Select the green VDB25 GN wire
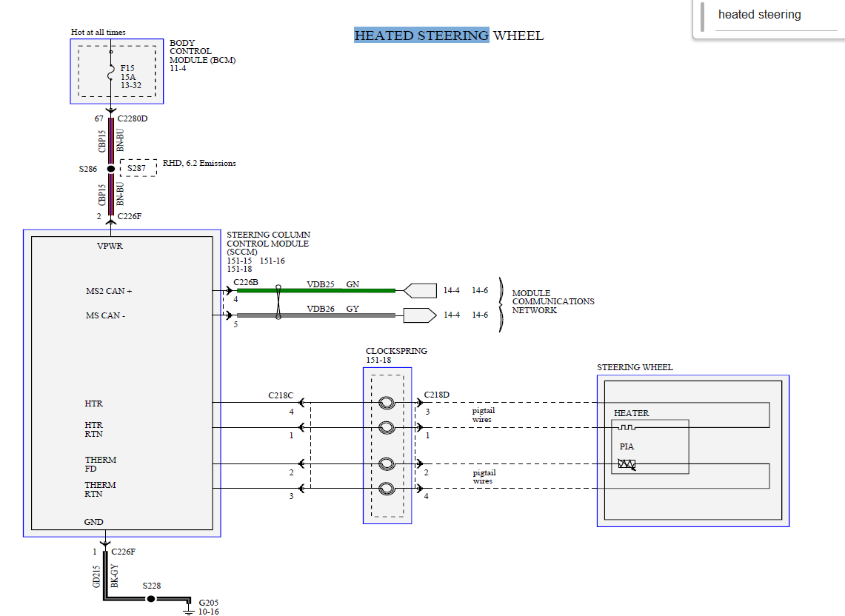The width and height of the screenshot is (845, 616). pyautogui.click(x=333, y=291)
